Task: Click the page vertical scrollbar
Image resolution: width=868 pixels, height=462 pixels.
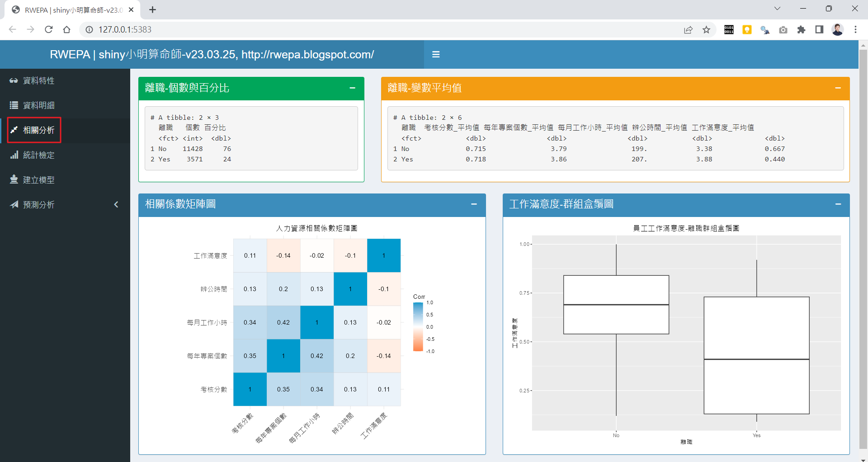Action: (863, 226)
